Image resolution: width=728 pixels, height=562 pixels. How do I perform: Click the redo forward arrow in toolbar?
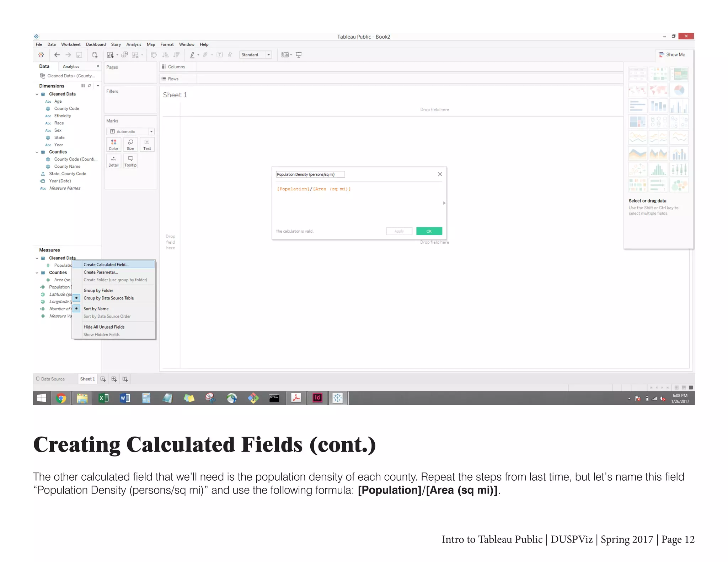coord(68,55)
